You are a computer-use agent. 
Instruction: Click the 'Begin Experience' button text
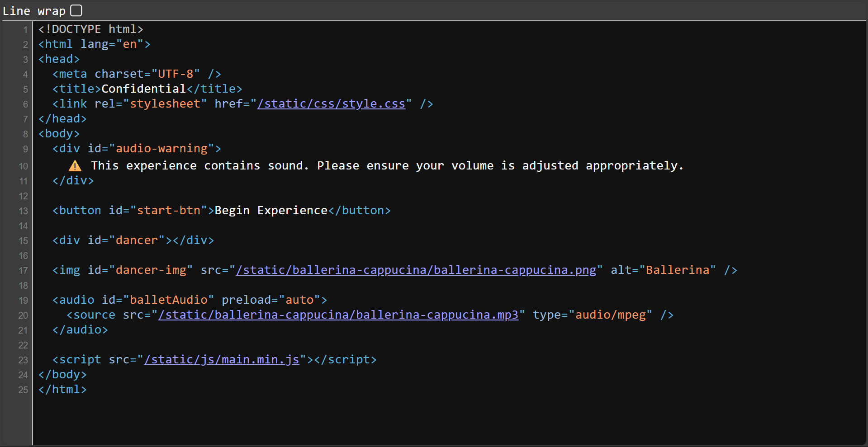271,211
